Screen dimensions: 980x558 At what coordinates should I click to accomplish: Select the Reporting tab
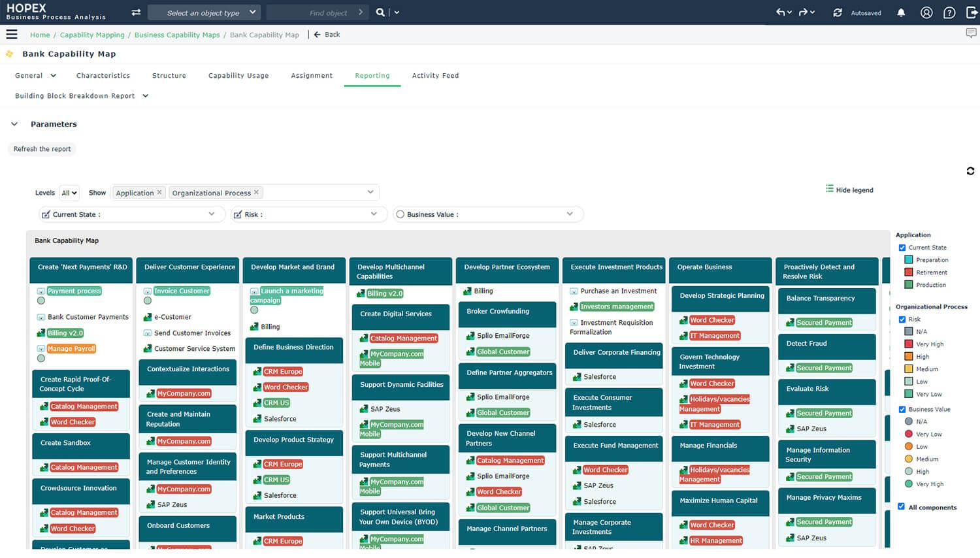point(372,76)
